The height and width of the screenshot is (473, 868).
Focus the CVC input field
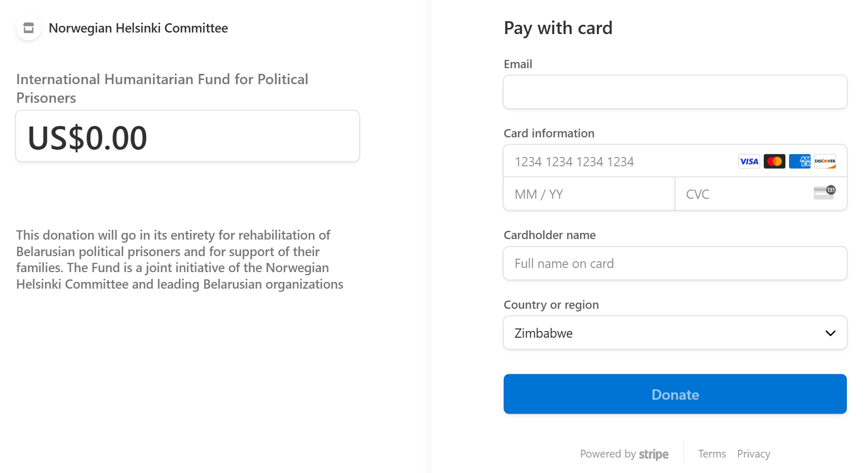click(x=743, y=194)
